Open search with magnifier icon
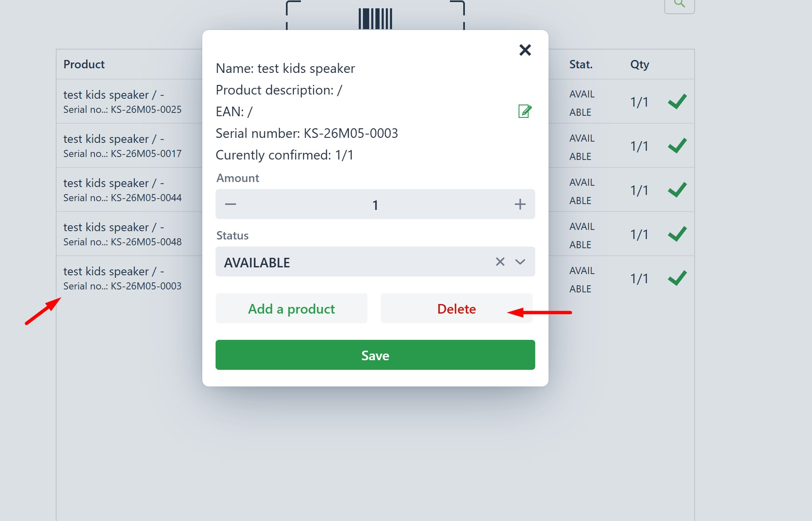The height and width of the screenshot is (521, 812). click(680, 4)
